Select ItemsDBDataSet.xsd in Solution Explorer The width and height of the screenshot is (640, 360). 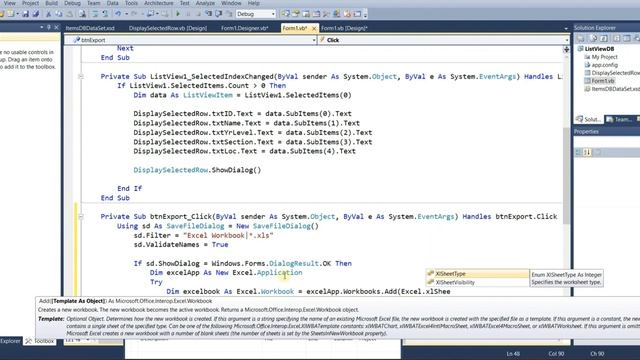coord(616,89)
